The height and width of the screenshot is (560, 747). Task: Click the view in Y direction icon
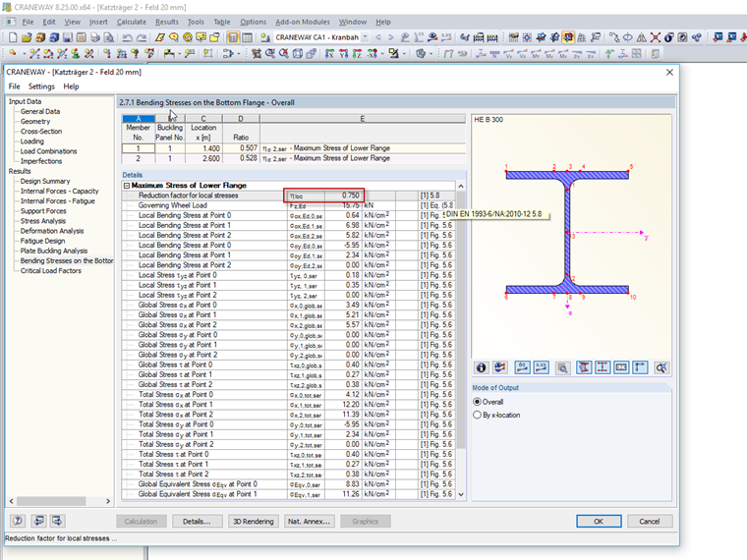[343, 53]
